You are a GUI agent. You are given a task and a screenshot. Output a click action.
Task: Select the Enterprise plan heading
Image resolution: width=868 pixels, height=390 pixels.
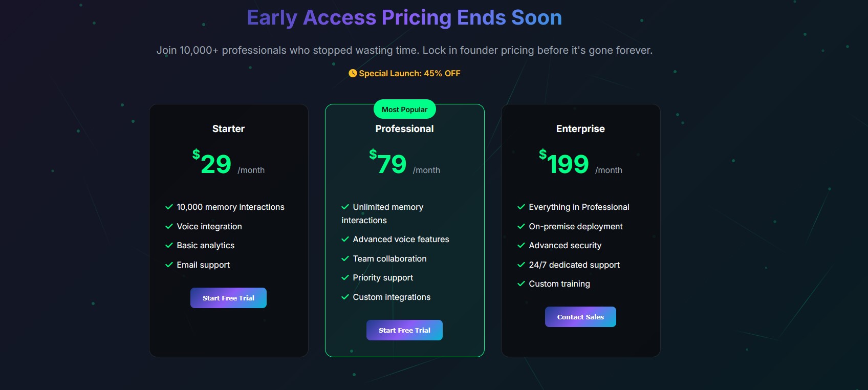(580, 129)
